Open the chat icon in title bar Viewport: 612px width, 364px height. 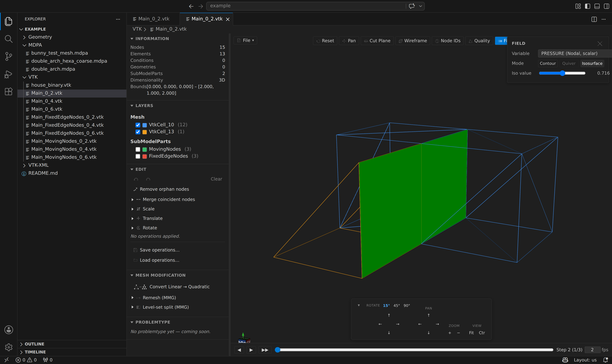click(412, 6)
